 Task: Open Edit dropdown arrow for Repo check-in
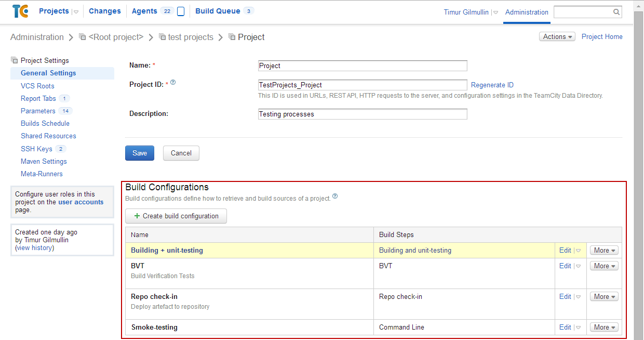[x=578, y=297]
